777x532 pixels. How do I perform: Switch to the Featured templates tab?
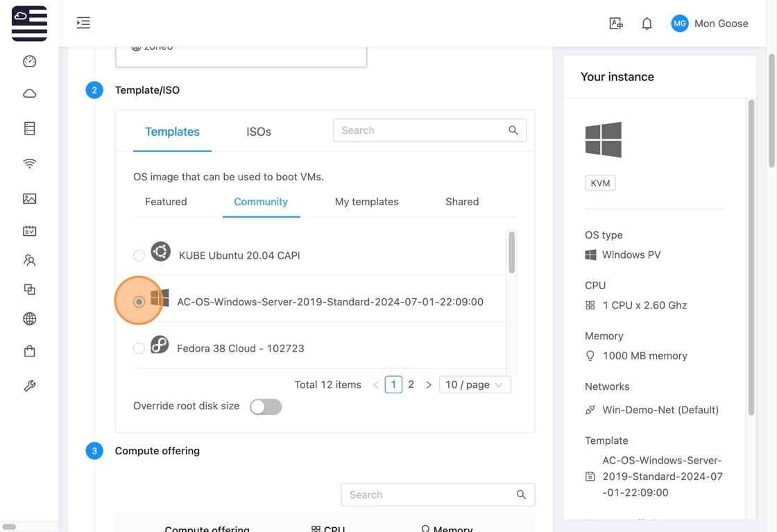pos(166,202)
